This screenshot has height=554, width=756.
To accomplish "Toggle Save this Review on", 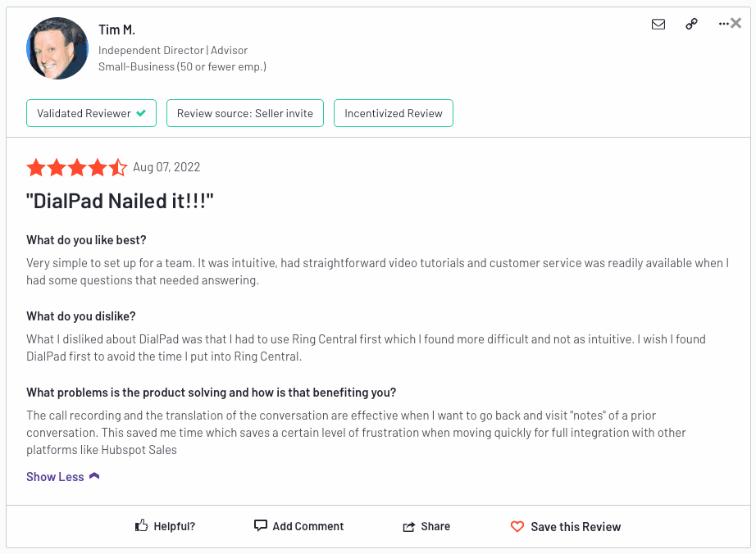I will click(x=566, y=526).
